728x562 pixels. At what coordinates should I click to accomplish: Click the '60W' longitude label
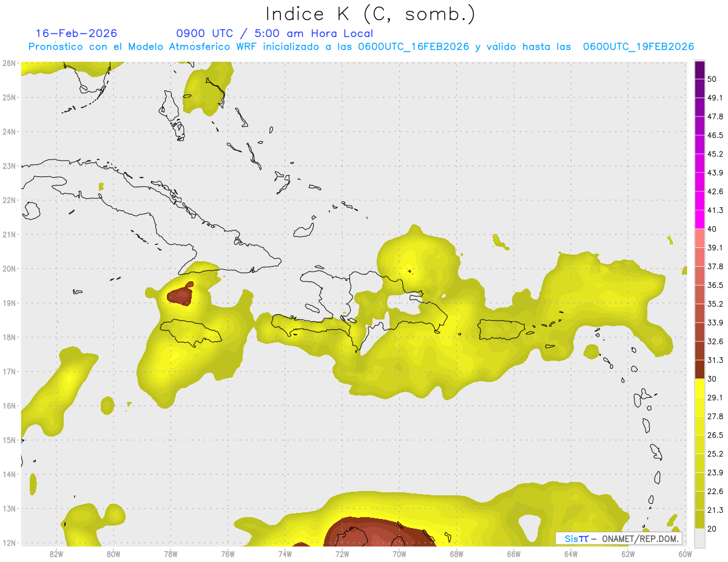pyautogui.click(x=685, y=554)
